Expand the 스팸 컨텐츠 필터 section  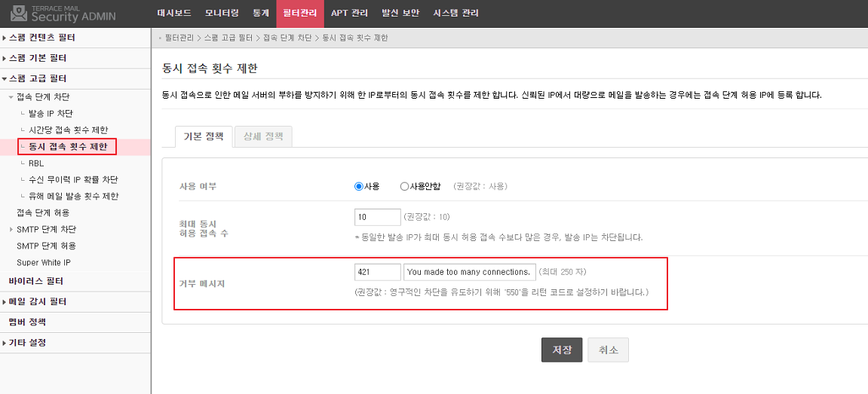pyautogui.click(x=41, y=38)
